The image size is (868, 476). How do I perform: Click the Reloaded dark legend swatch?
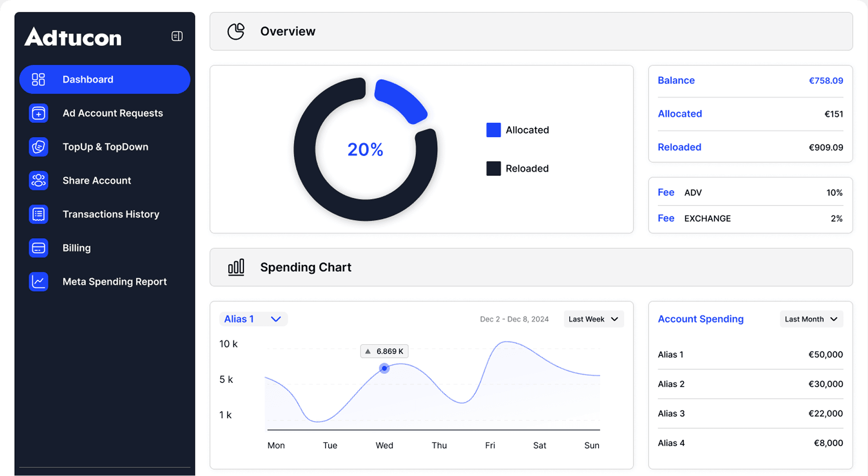(x=493, y=168)
